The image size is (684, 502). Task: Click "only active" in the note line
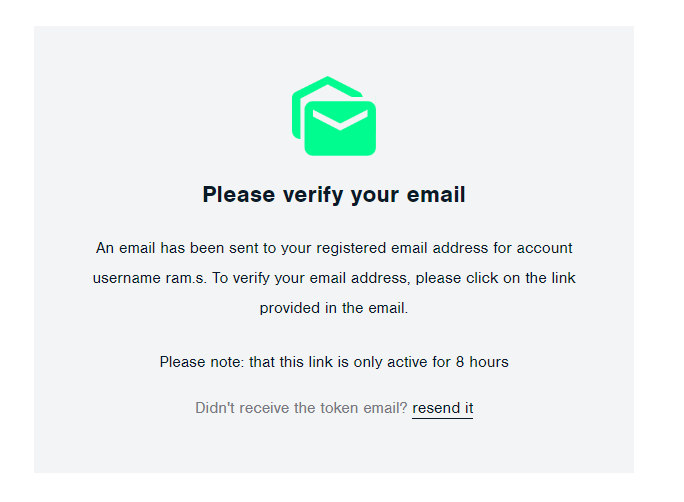click(391, 362)
